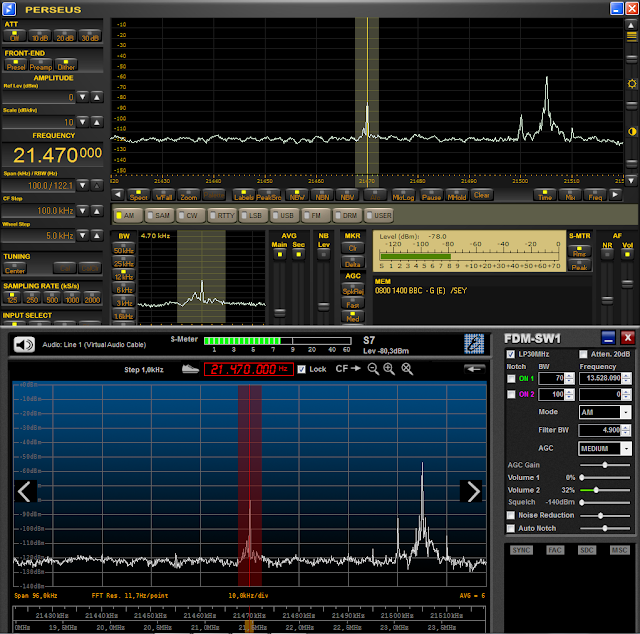Click the Perseus brightness sun icon
The width and height of the screenshot is (640, 634).
pyautogui.click(x=632, y=84)
